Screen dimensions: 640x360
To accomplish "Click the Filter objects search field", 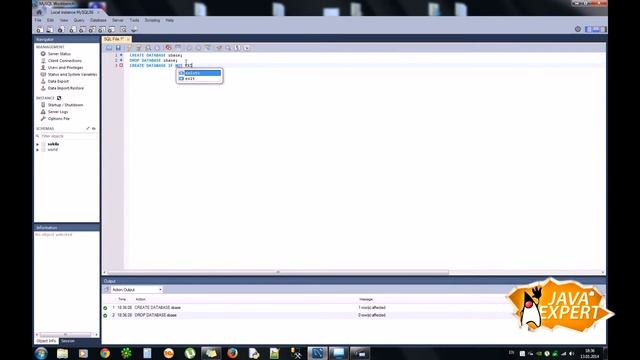I will coord(68,136).
